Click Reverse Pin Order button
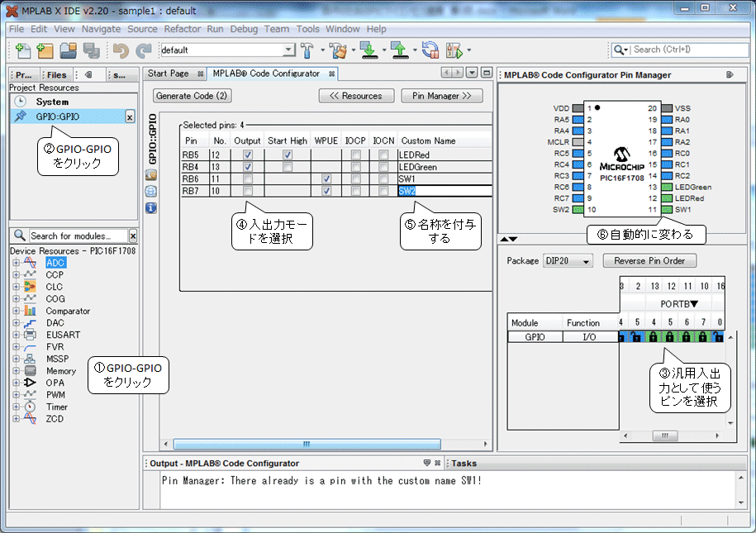This screenshot has width=756, height=533. pyautogui.click(x=649, y=260)
